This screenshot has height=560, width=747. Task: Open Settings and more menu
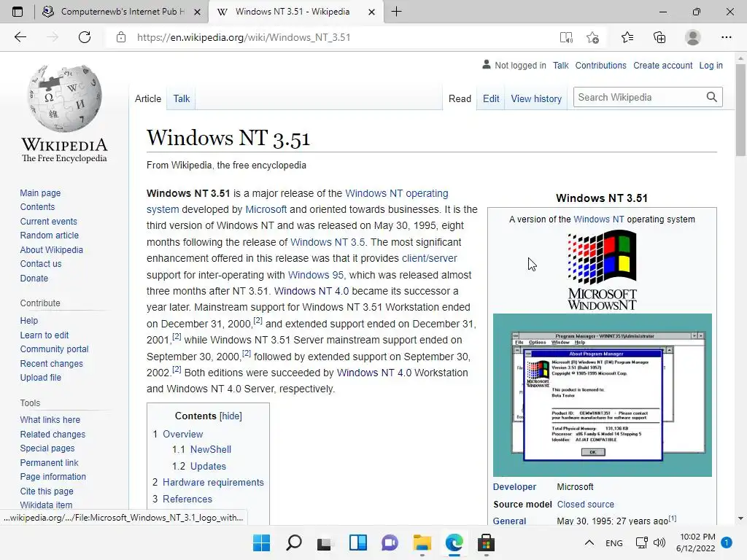pyautogui.click(x=726, y=37)
